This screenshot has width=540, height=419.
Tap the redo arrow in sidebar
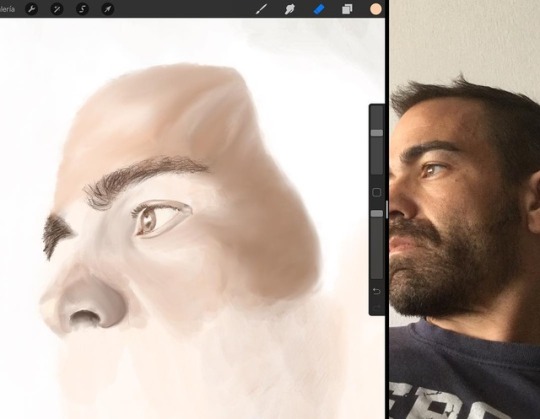coord(377,307)
